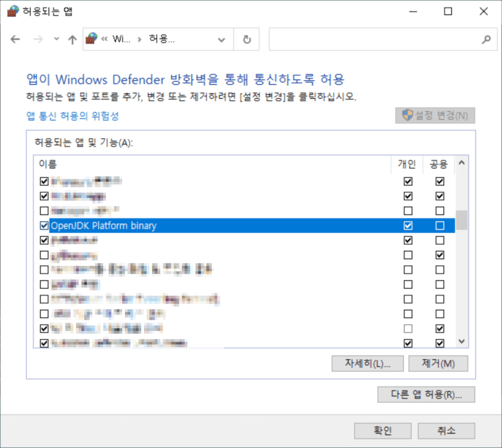This screenshot has width=502, height=448.
Task: Click the 확인 button to confirm
Action: (383, 430)
